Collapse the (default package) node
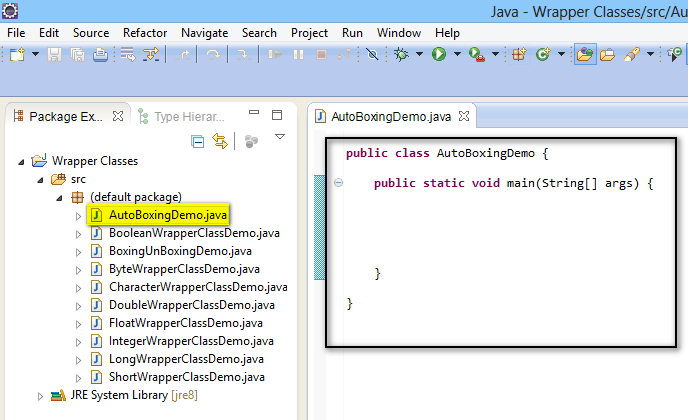 point(59,198)
